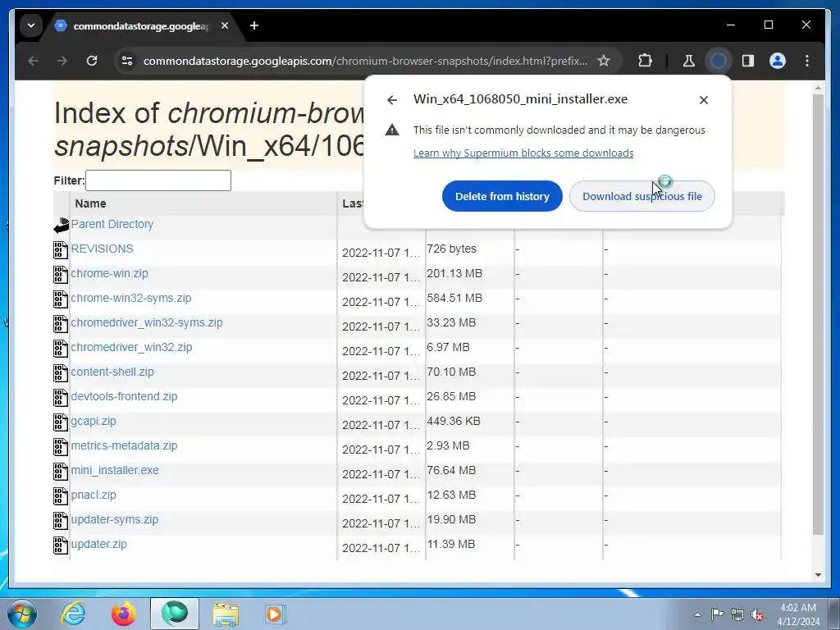Viewport: 840px width, 630px height.
Task: Download updater-syms.zip
Action: click(115, 519)
